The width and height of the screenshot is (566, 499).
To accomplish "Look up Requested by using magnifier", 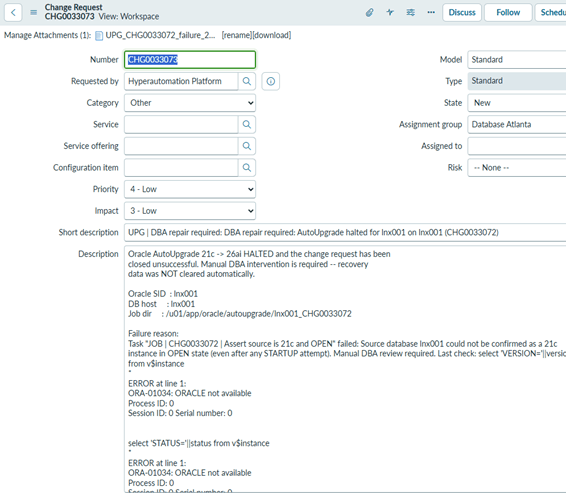I will pyautogui.click(x=247, y=81).
